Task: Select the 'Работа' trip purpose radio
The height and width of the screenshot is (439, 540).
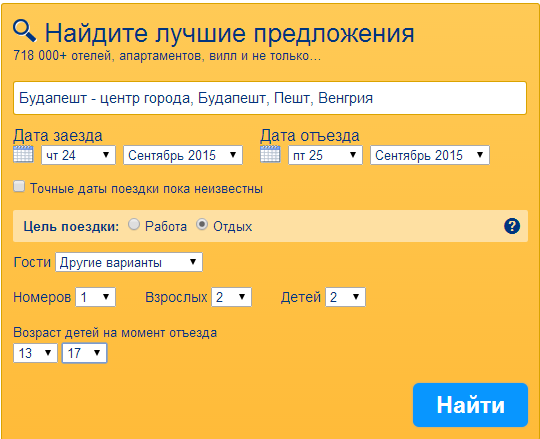Action: [134, 224]
